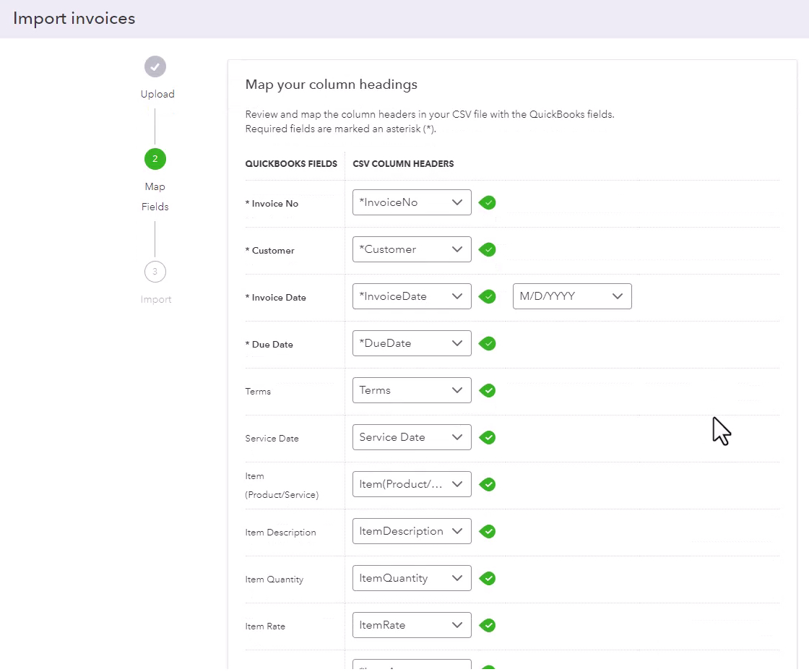Click the green checkmark beside Item(Product/ dropdown
Screen dimensions: 809x672
(x=487, y=485)
